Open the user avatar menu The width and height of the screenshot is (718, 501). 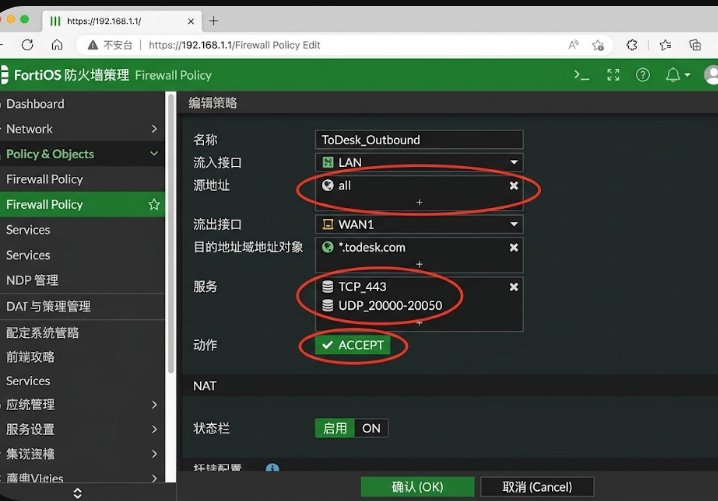[711, 75]
